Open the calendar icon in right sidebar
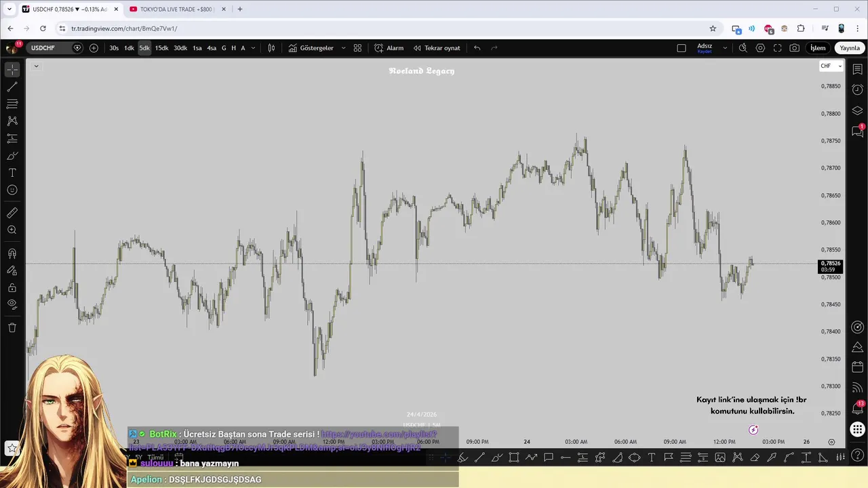Screen dimensions: 868x488 pyautogui.click(x=858, y=367)
